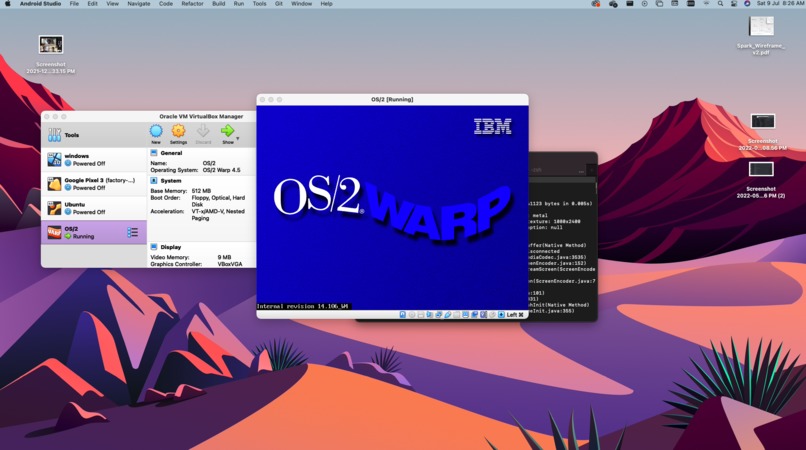Screen dimensions: 806x450
Task: Click the IBM logo in OS/2 window
Action: coord(492,127)
